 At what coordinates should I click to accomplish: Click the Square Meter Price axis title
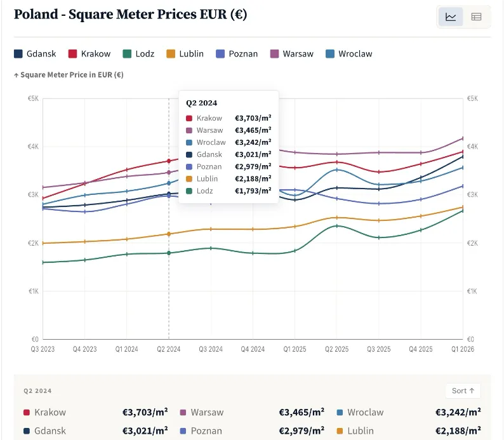click(69, 75)
